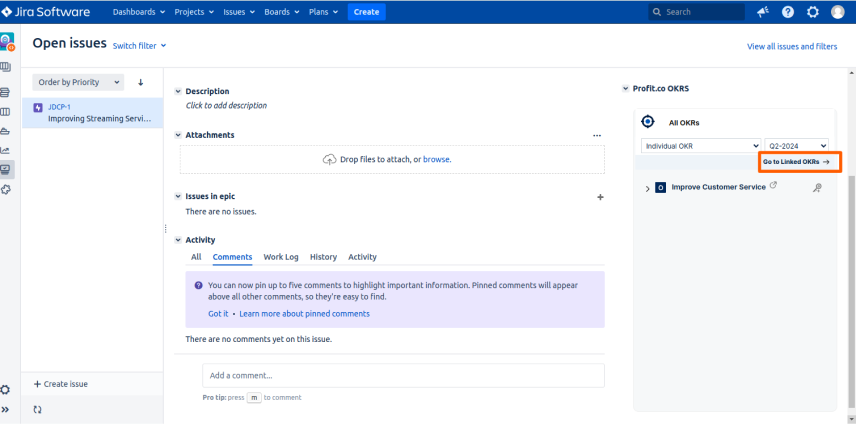Viewport: 856px width, 424px height.
Task: Switch to the Activity tab
Action: click(362, 257)
